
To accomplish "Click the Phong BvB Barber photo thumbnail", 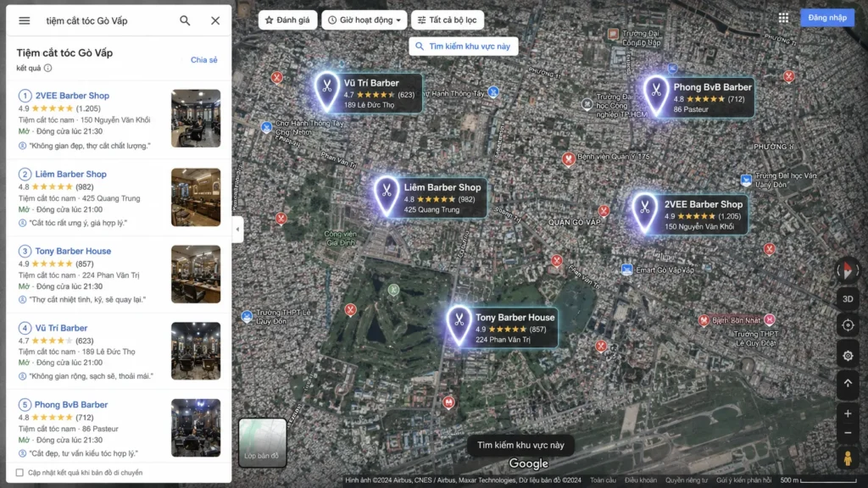I will tap(196, 428).
